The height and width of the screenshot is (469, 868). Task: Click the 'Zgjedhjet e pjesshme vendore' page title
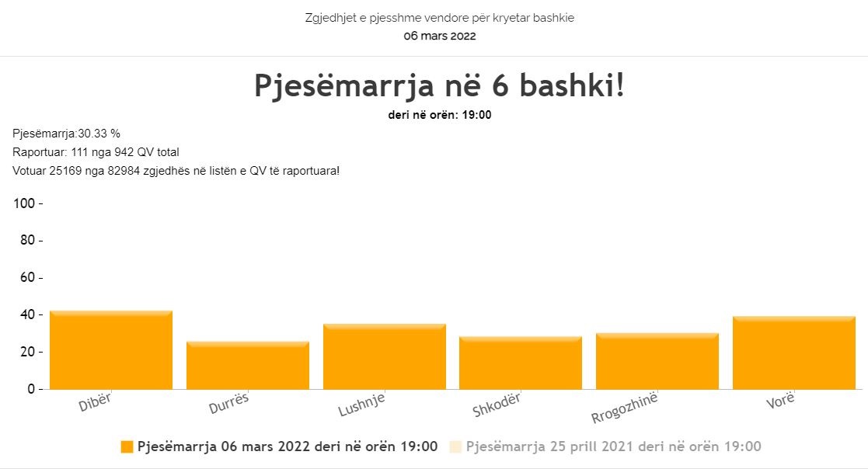(440, 18)
